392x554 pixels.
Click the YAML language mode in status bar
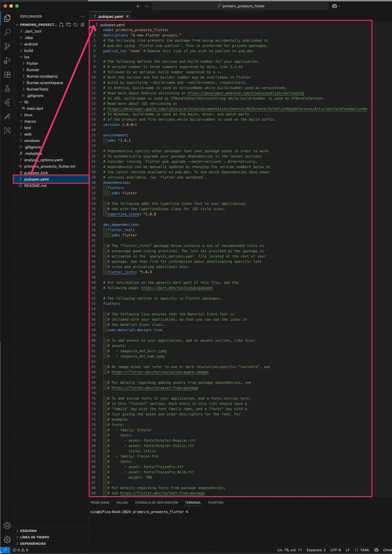(x=365, y=550)
